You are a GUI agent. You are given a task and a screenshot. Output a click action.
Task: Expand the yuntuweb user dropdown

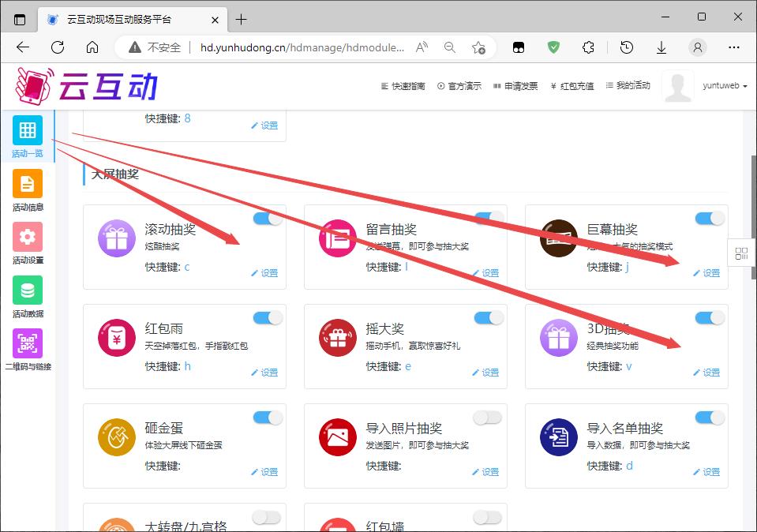click(x=725, y=85)
